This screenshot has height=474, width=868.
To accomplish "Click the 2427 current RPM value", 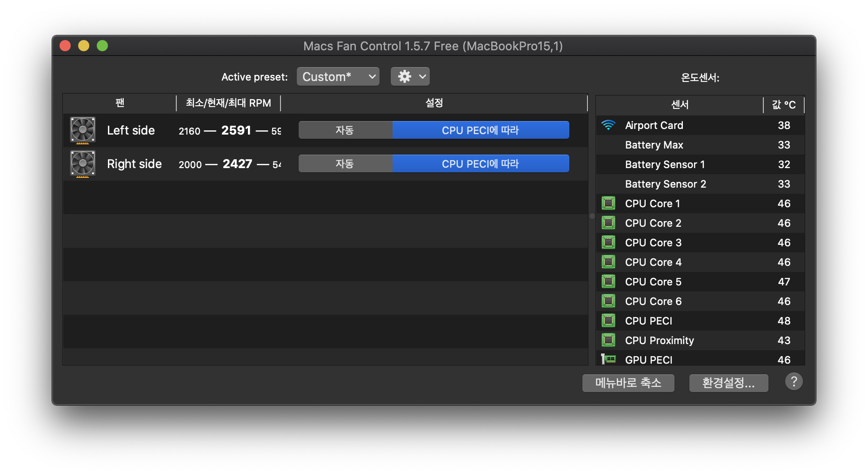I will pyautogui.click(x=237, y=164).
